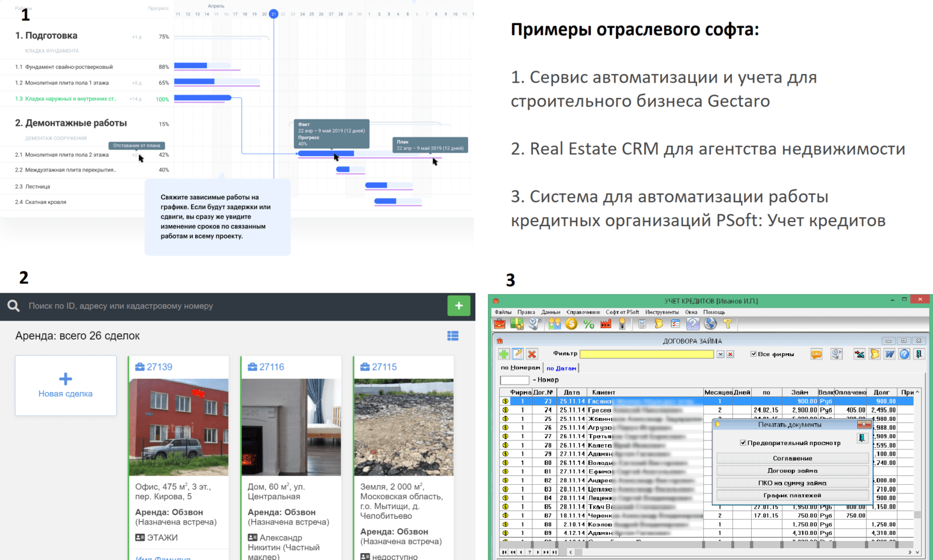Switch to the по Датам tab
Screen dimensions: 933x560
pos(562,367)
